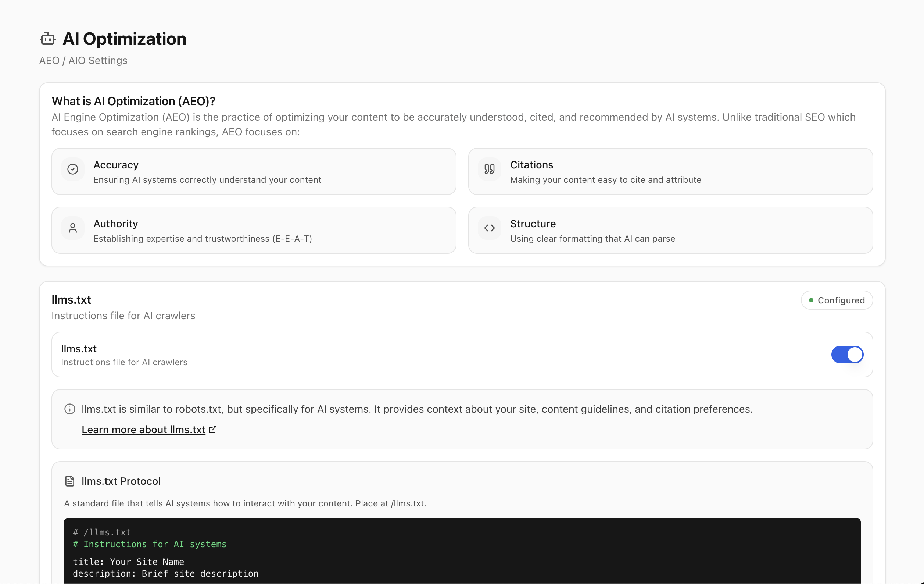Viewport: 924px width, 584px height.
Task: Click the AEO / AIO Settings subtitle
Action: pyautogui.click(x=83, y=60)
